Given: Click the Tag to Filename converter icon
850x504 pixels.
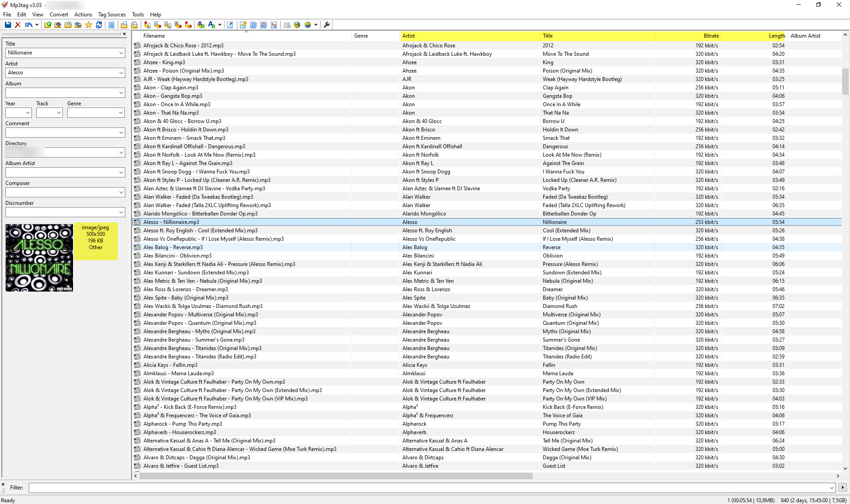Looking at the screenshot, I should point(147,25).
